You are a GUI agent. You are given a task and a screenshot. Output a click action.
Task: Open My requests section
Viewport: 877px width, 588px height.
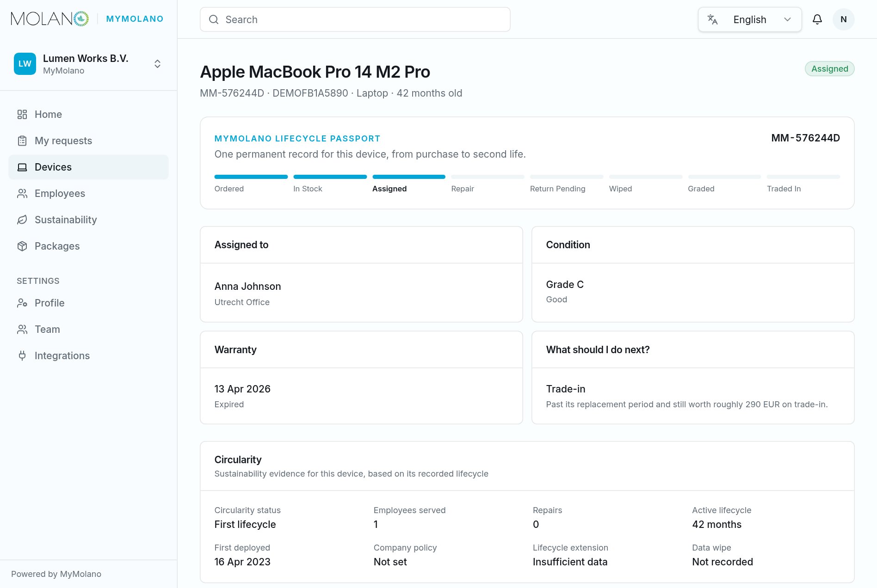(x=88, y=141)
